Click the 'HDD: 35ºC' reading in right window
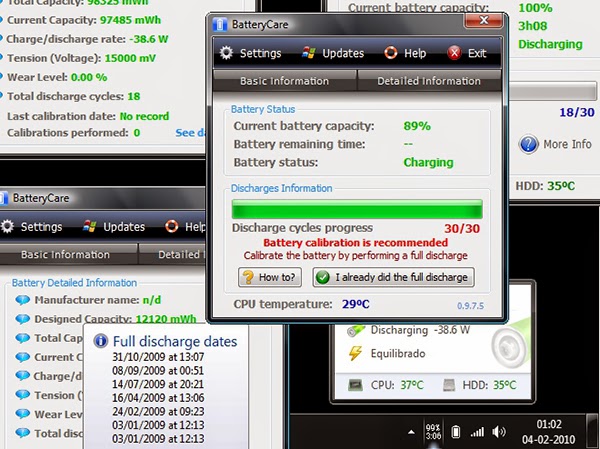600x449 pixels. pyautogui.click(x=545, y=186)
